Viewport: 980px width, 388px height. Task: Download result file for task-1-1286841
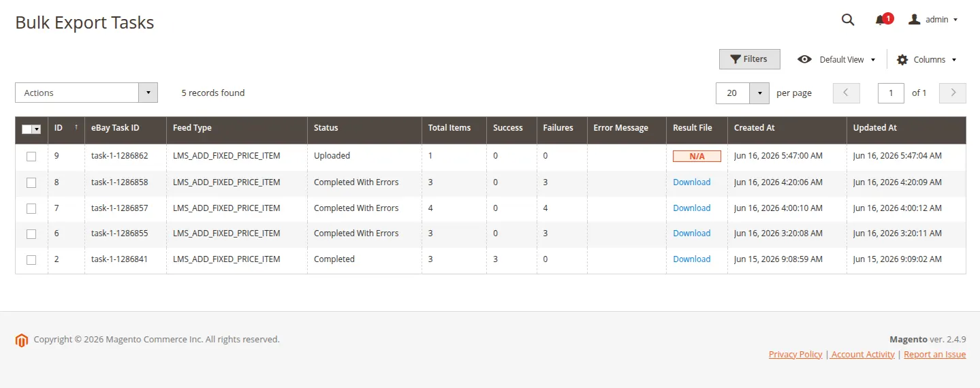pyautogui.click(x=692, y=259)
